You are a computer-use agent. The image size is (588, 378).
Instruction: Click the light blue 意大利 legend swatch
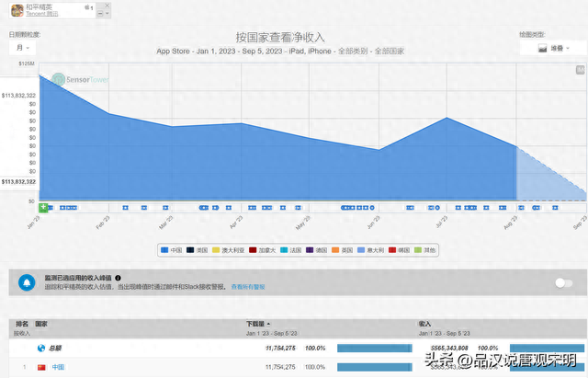click(x=361, y=250)
